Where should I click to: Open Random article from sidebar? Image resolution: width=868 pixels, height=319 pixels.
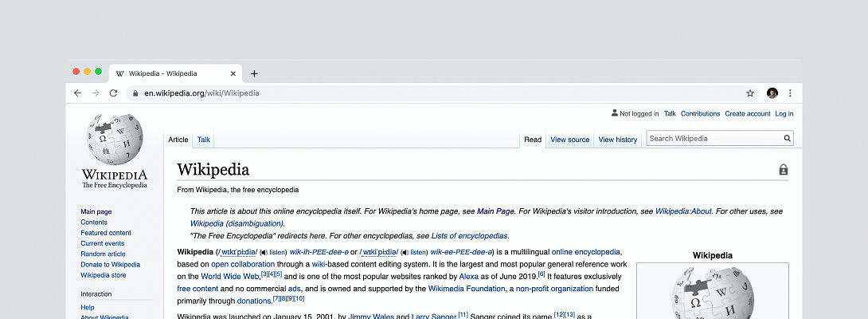(x=103, y=254)
